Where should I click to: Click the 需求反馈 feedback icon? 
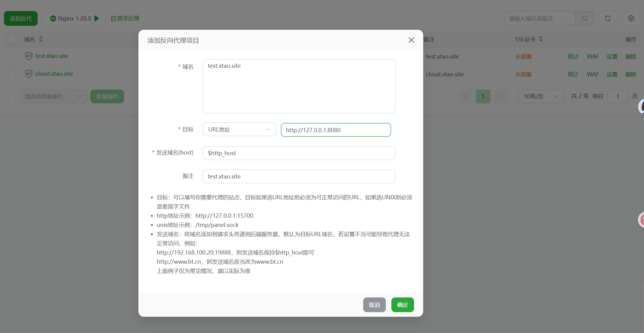click(x=113, y=18)
